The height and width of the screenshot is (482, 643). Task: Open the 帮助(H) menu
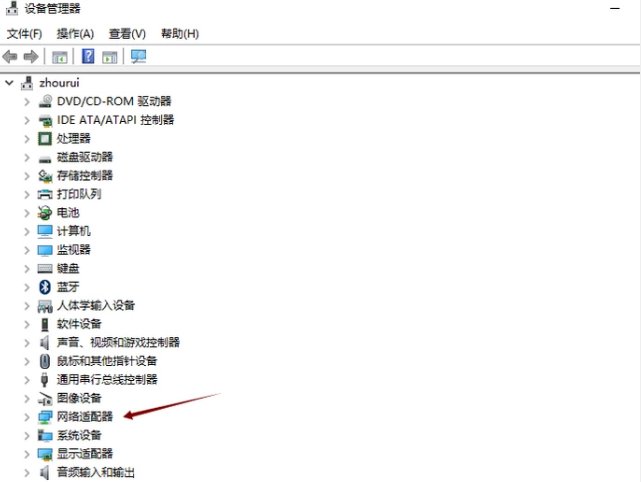pos(180,34)
